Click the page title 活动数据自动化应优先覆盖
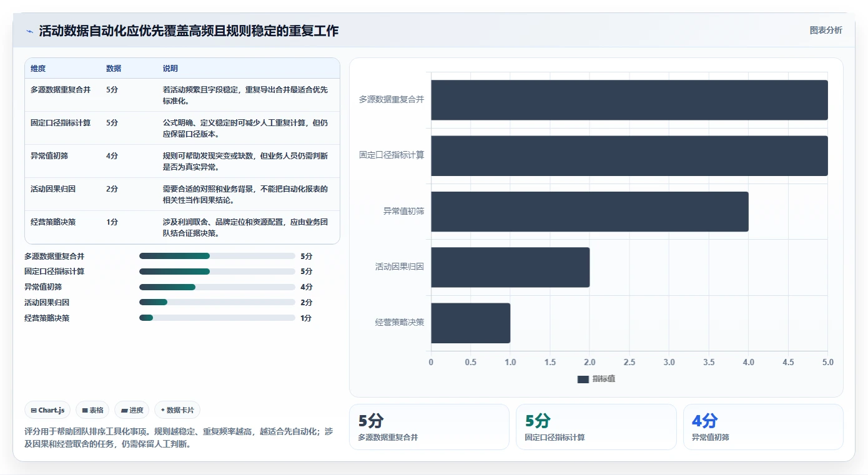 pyautogui.click(x=189, y=31)
